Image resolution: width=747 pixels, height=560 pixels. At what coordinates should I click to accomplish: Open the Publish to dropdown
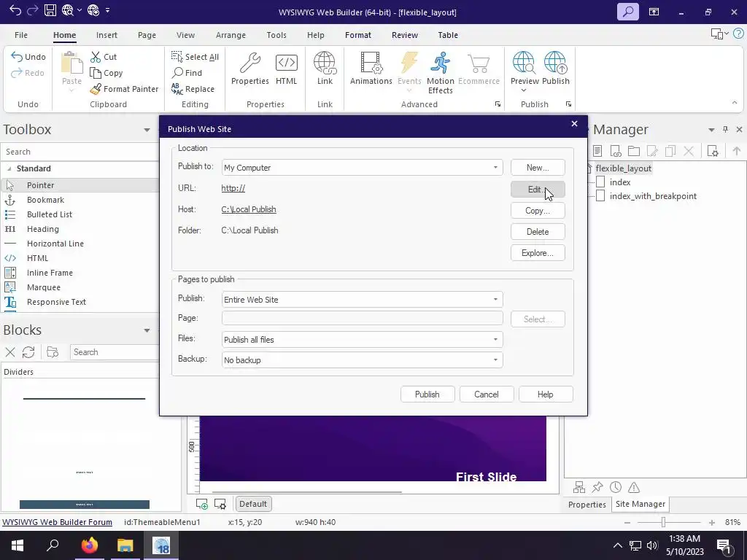click(x=495, y=168)
